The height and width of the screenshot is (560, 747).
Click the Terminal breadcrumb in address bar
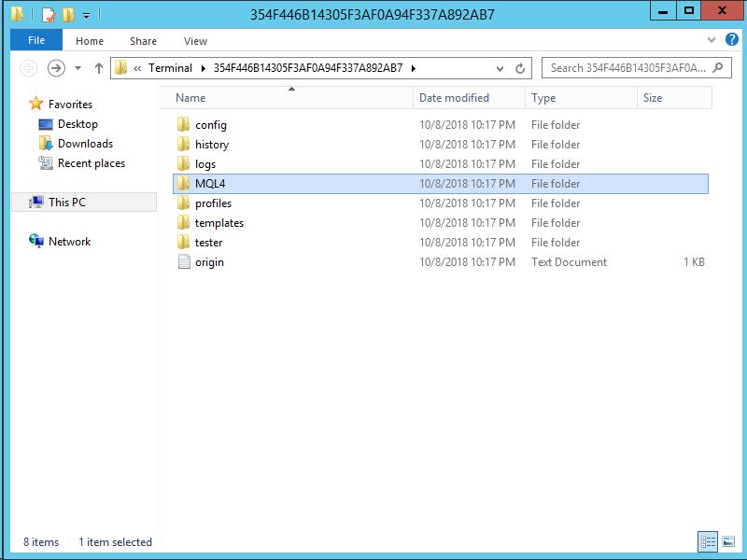tap(169, 68)
